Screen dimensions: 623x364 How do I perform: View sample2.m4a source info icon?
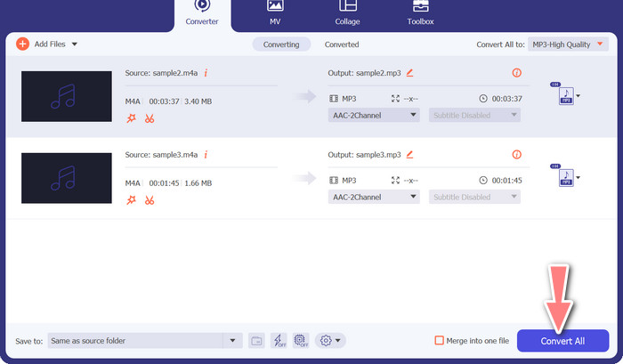[x=206, y=73]
